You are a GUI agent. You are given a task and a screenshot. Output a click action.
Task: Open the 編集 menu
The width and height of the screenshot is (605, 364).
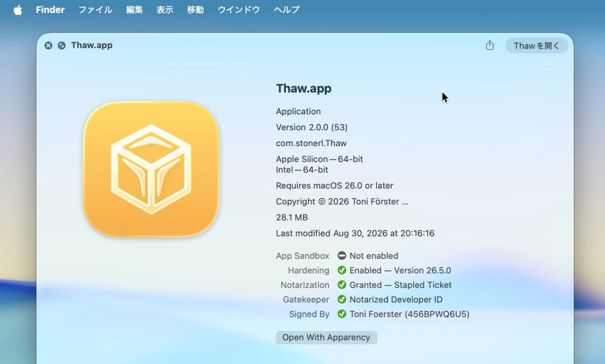[x=134, y=10]
